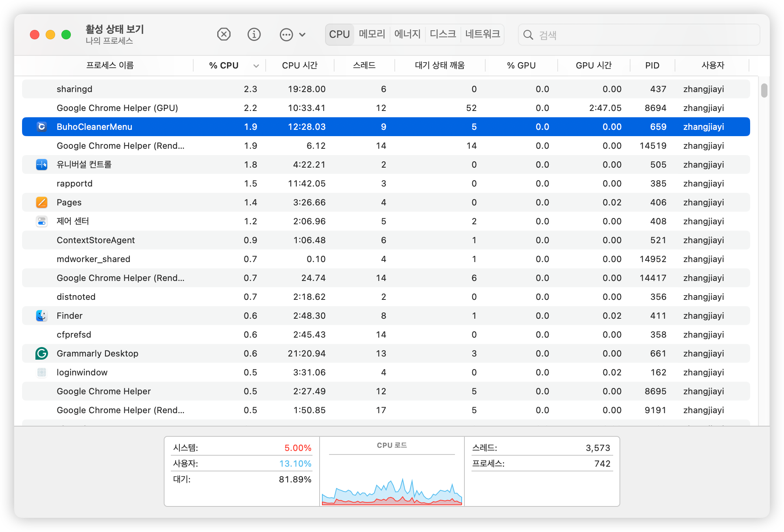Click the 대기 81.89% value
Viewport: 784px width, 532px height.
[295, 479]
